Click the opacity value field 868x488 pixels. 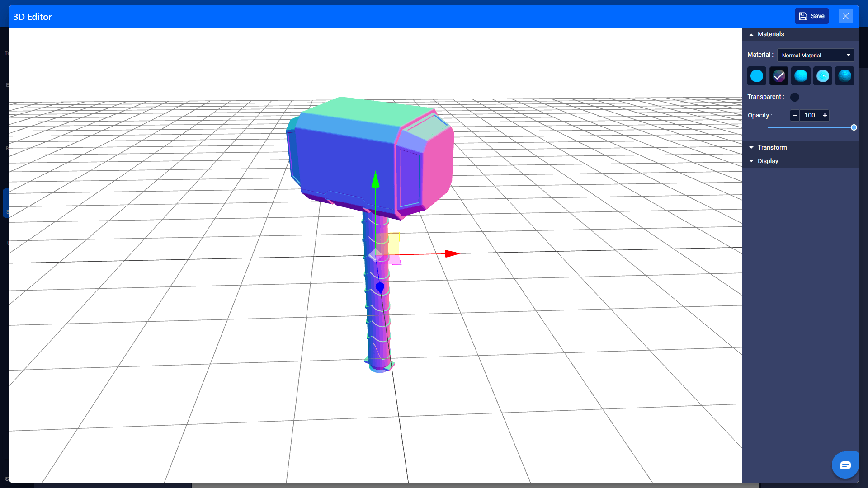click(x=810, y=116)
